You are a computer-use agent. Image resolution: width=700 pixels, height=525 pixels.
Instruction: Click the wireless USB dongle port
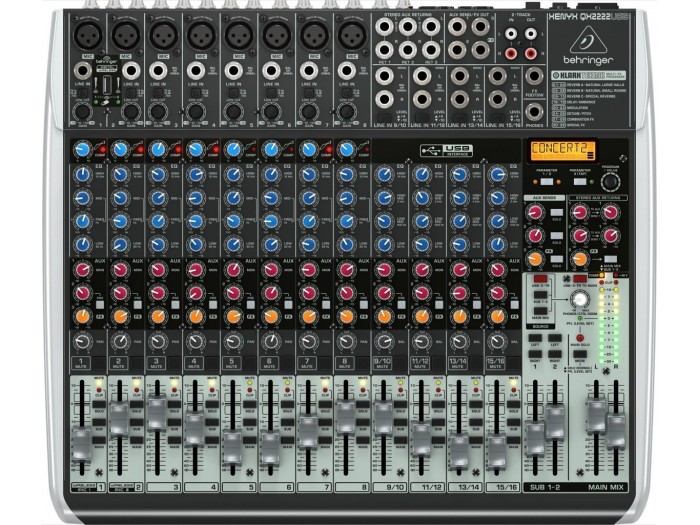point(107,84)
